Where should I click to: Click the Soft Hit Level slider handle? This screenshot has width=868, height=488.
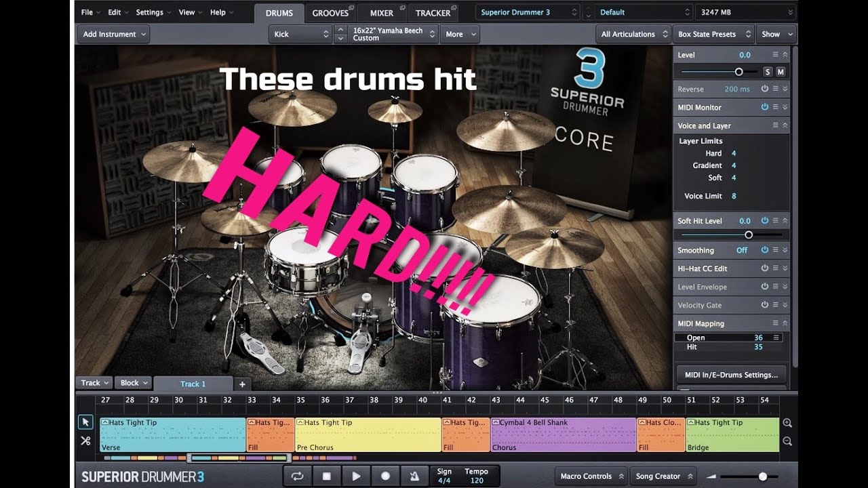pyautogui.click(x=749, y=235)
